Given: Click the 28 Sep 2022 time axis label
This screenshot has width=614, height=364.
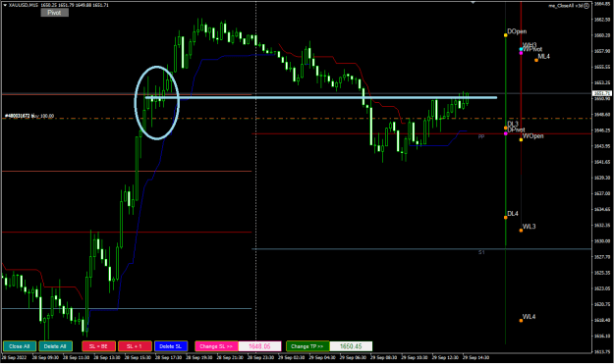Looking at the screenshot, I should (x=15, y=357).
